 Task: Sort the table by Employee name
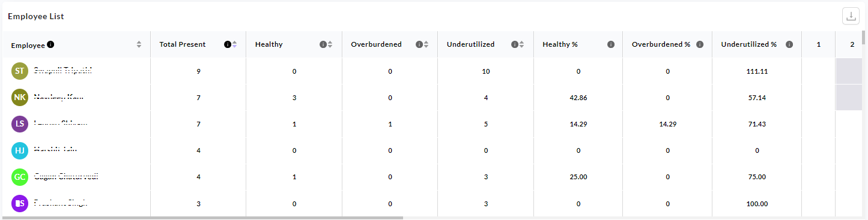[x=139, y=44]
